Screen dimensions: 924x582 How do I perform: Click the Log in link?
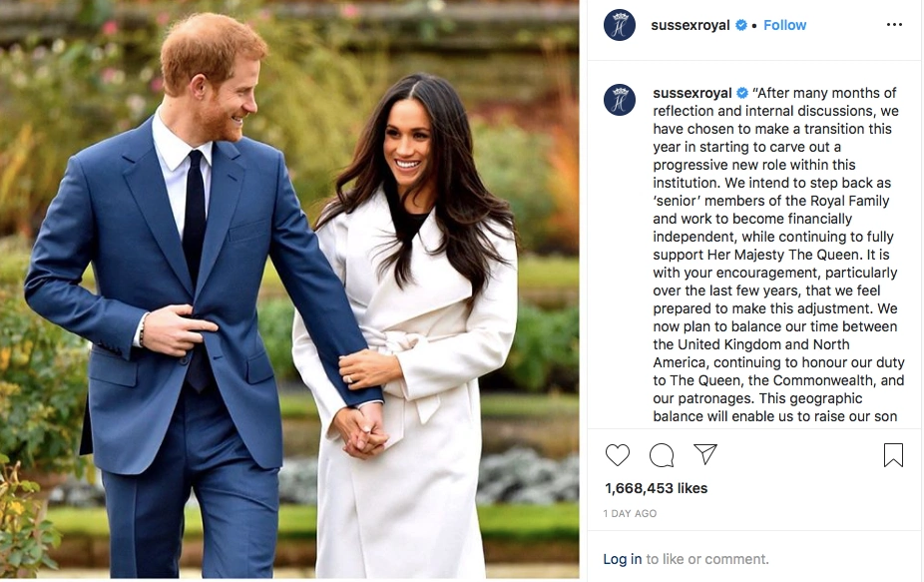click(x=623, y=559)
